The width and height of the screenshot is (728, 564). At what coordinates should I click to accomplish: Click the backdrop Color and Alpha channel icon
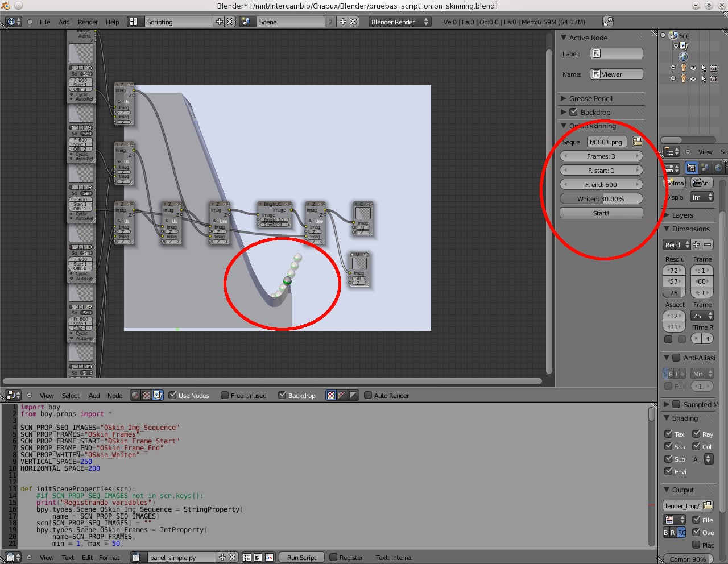(x=331, y=395)
